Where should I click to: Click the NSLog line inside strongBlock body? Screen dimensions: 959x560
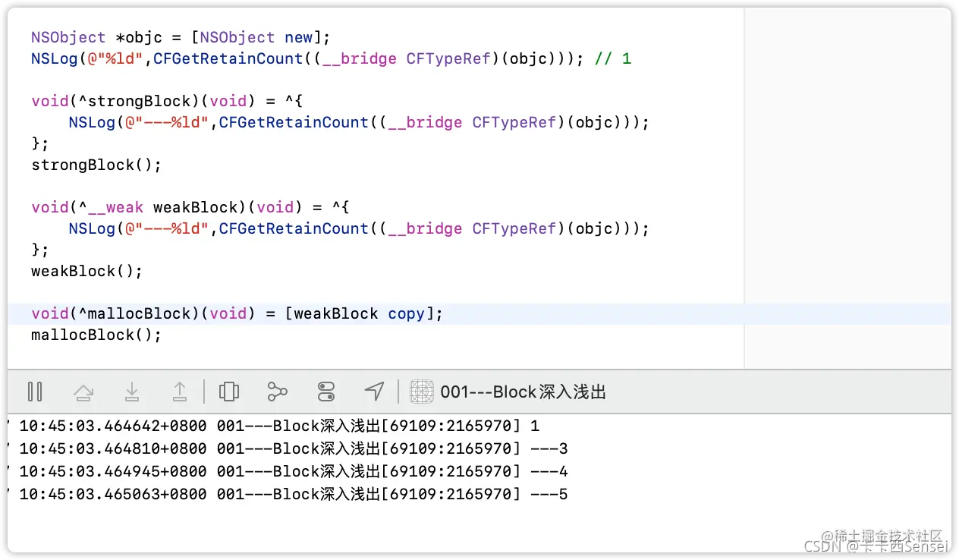pos(359,122)
